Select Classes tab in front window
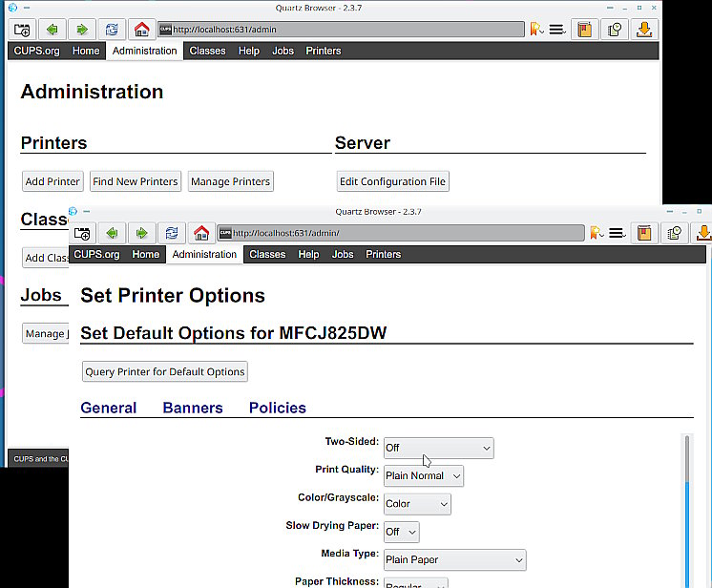The image size is (712, 588). coord(267,254)
